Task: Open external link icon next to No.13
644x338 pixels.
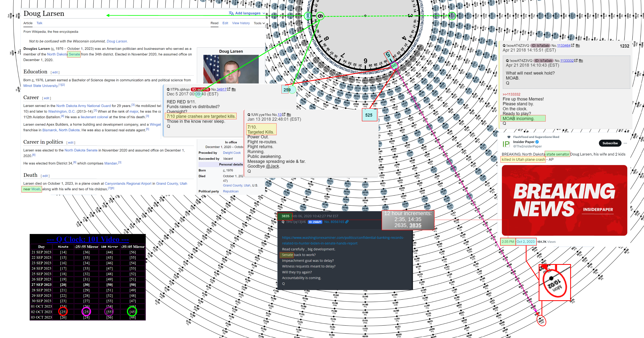Action: tap(284, 114)
